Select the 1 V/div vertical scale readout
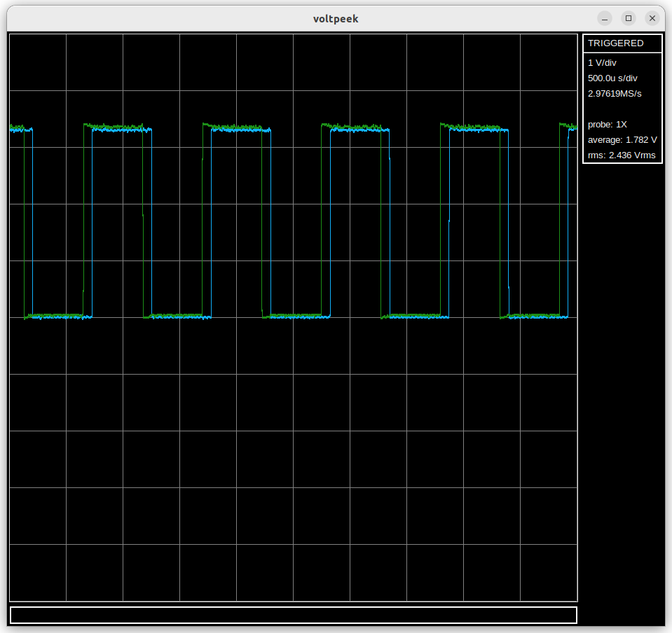This screenshot has width=672, height=633. pyautogui.click(x=602, y=63)
